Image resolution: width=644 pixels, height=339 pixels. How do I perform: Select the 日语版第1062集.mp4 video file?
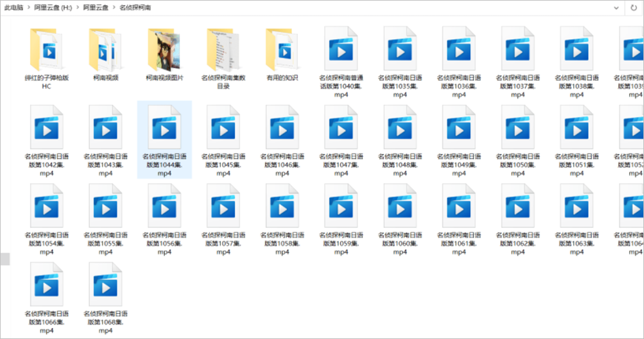pyautogui.click(x=518, y=220)
